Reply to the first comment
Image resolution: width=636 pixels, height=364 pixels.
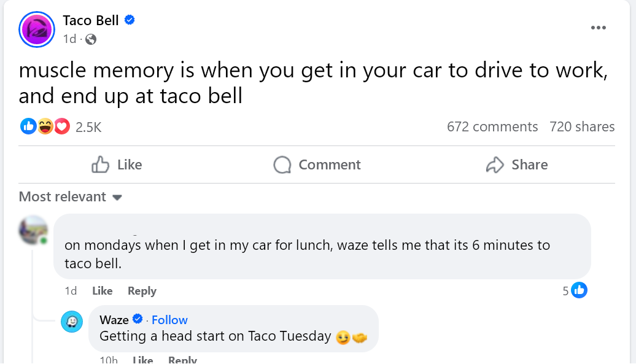pos(142,291)
